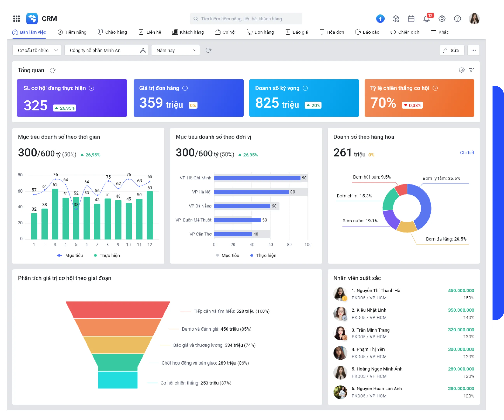Image resolution: width=504 pixels, height=420 pixels.
Task: Switch to the Khách hàng tab
Action: [188, 32]
